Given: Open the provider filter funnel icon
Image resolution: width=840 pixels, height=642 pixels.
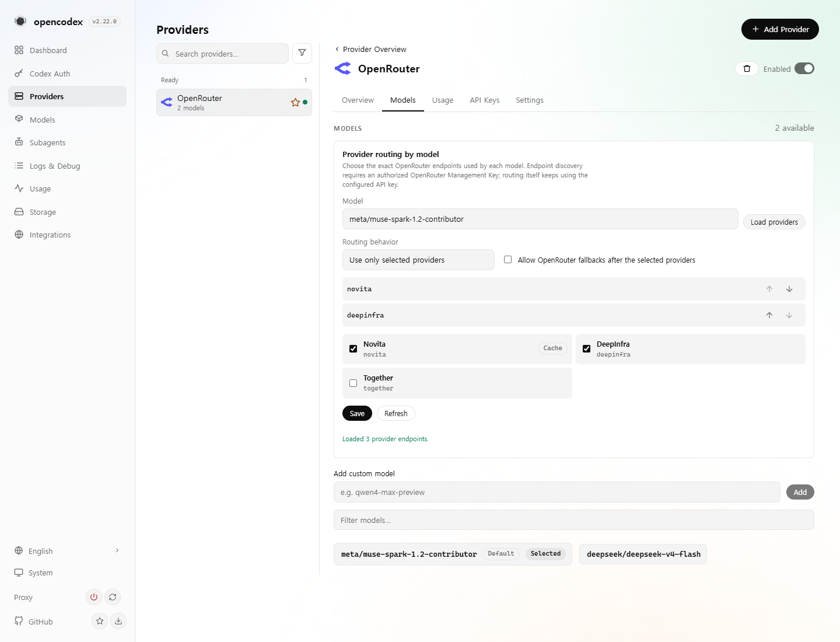Looking at the screenshot, I should coord(302,53).
